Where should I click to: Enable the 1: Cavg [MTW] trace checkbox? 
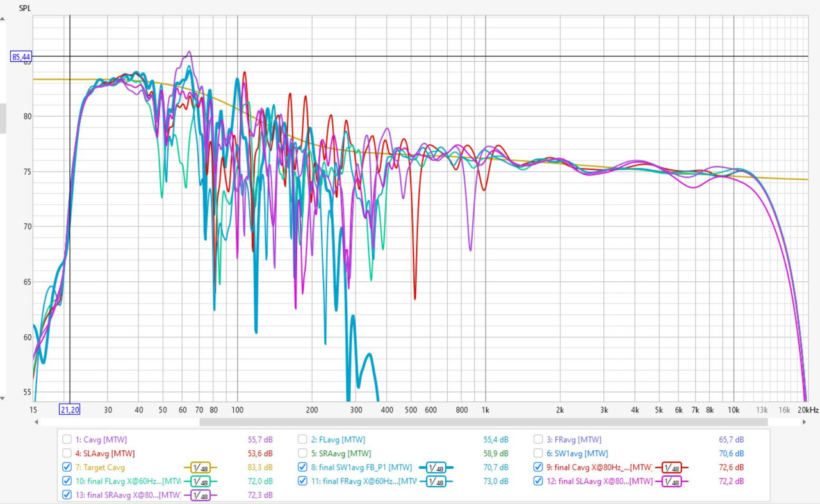pos(67,440)
